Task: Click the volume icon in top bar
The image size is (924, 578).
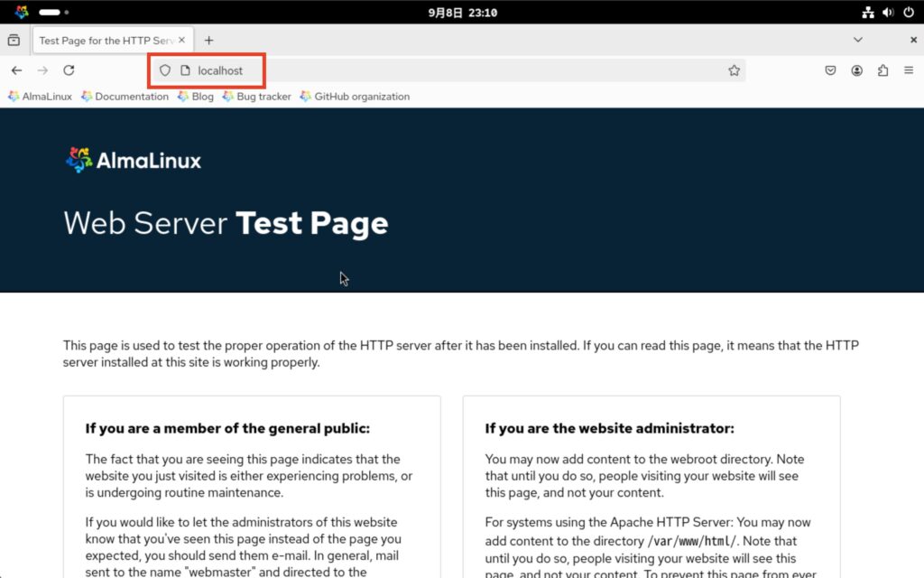Action: click(888, 13)
